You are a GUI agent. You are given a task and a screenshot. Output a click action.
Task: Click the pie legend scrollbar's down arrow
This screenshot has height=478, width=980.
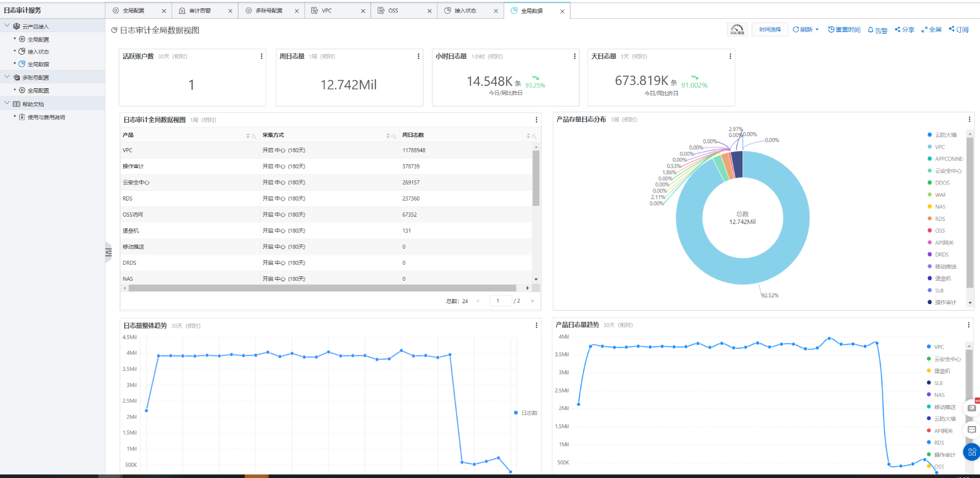point(970,303)
